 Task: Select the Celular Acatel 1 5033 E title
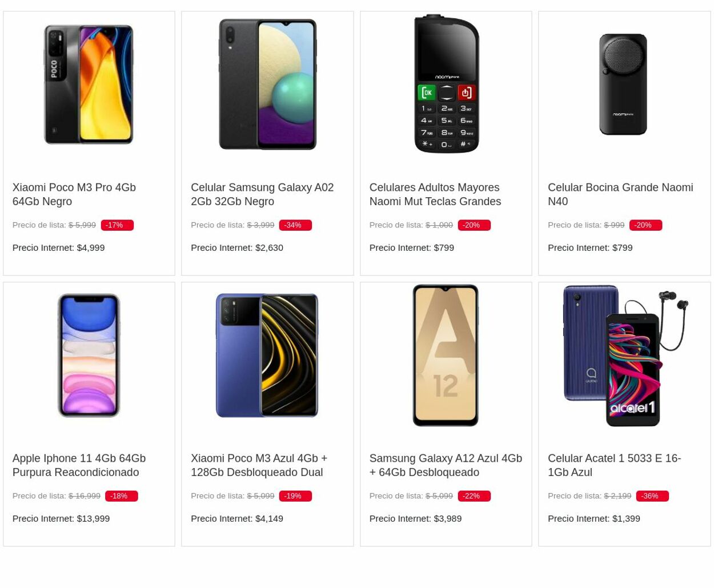614,465
